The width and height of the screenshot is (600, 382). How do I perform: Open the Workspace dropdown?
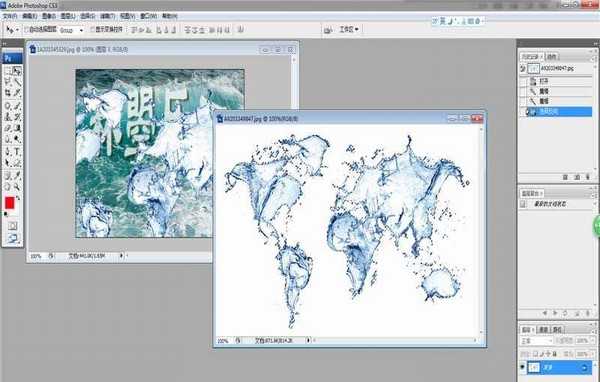click(x=349, y=29)
